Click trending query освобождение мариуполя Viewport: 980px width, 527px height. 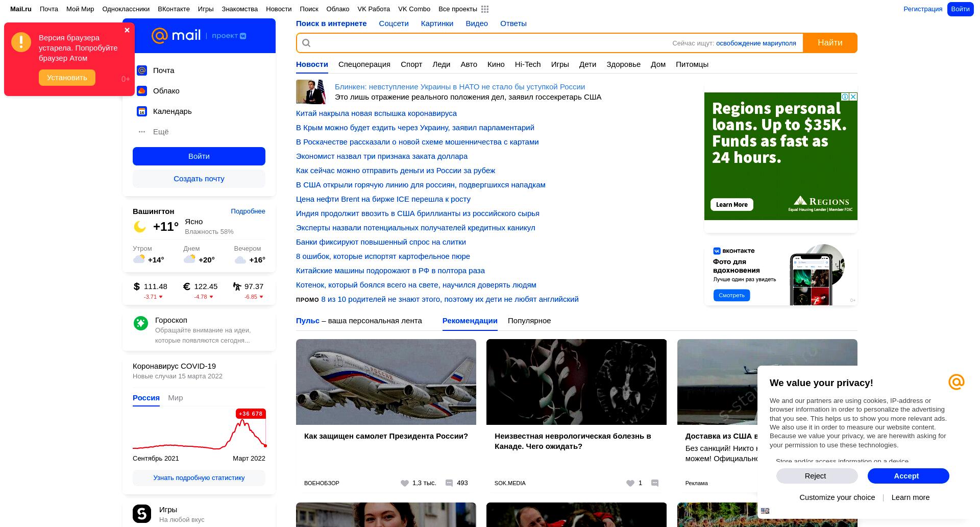(x=756, y=43)
